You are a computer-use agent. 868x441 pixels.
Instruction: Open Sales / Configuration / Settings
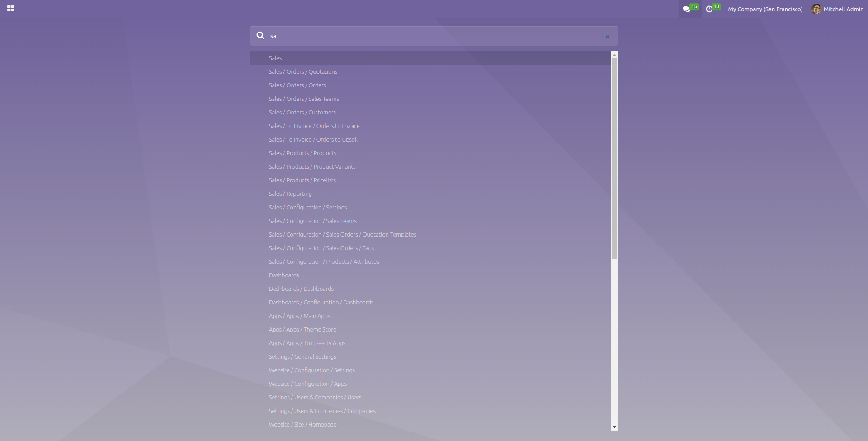[307, 207]
